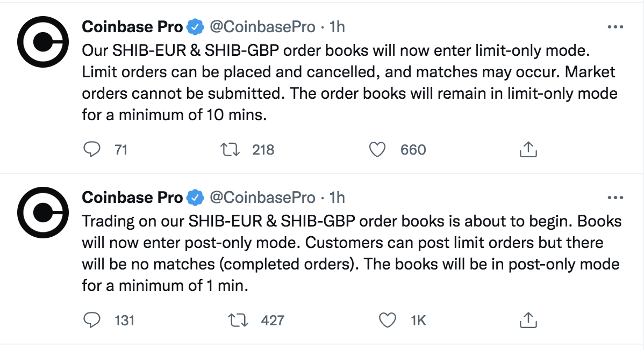The width and height of the screenshot is (644, 350).
Task: Click the 1h timestamp on first tweet
Action: click(x=337, y=26)
